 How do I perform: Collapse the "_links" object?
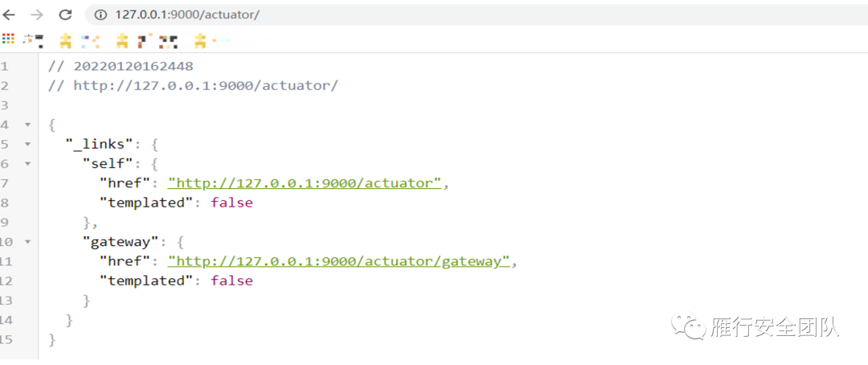(x=28, y=144)
